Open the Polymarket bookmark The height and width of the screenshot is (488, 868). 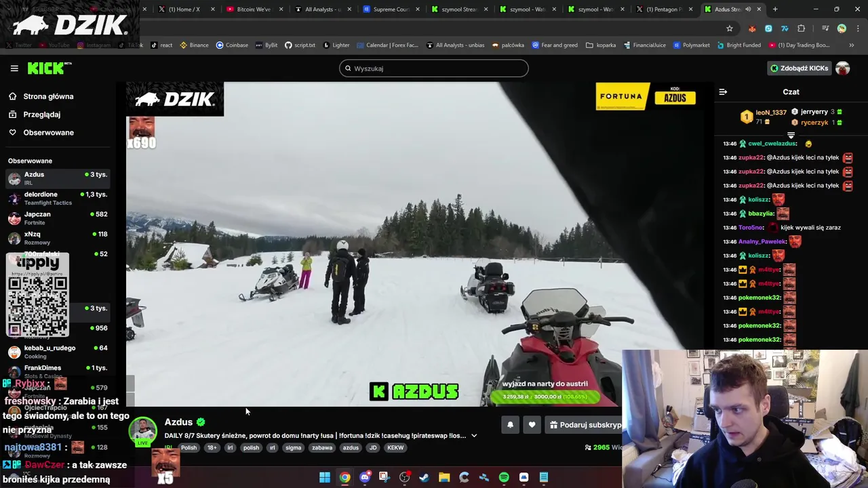point(692,45)
